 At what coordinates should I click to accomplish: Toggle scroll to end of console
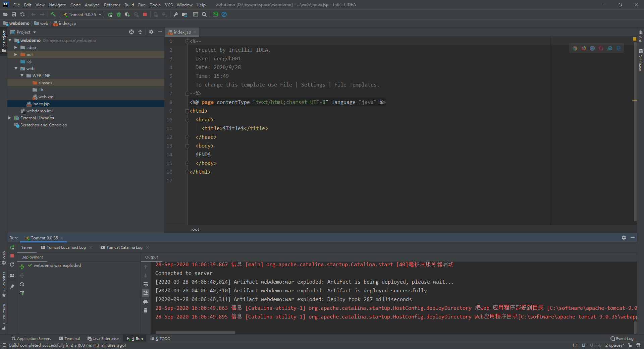pyautogui.click(x=146, y=293)
